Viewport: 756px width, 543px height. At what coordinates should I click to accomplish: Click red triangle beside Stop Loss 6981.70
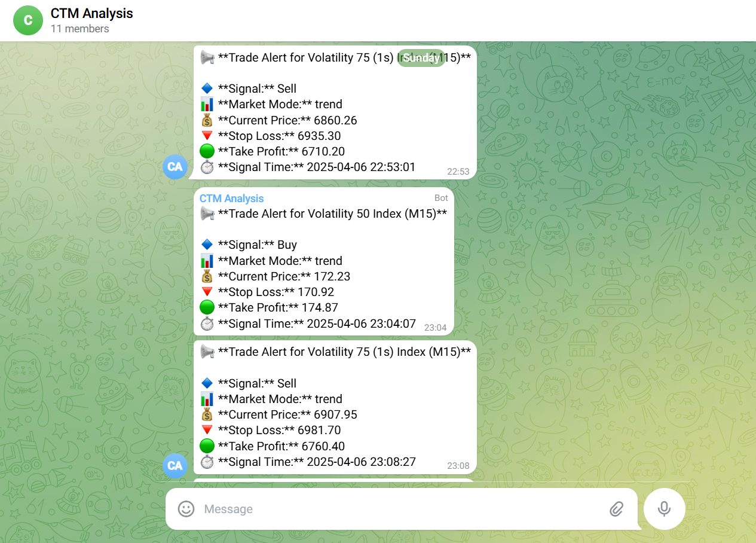207,430
